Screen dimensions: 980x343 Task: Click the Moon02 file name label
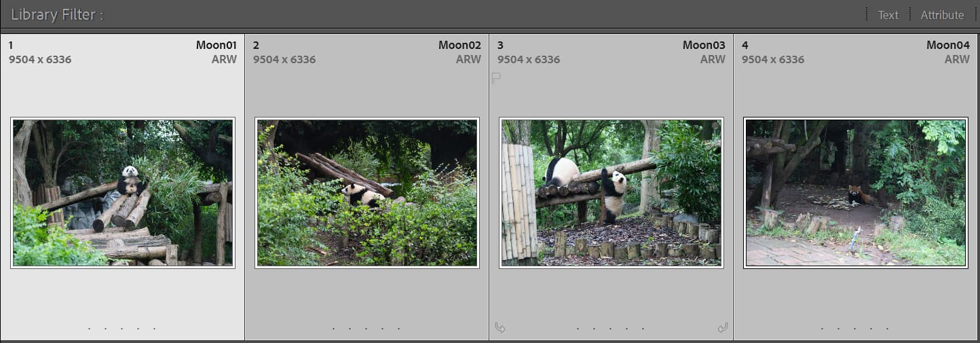click(459, 46)
